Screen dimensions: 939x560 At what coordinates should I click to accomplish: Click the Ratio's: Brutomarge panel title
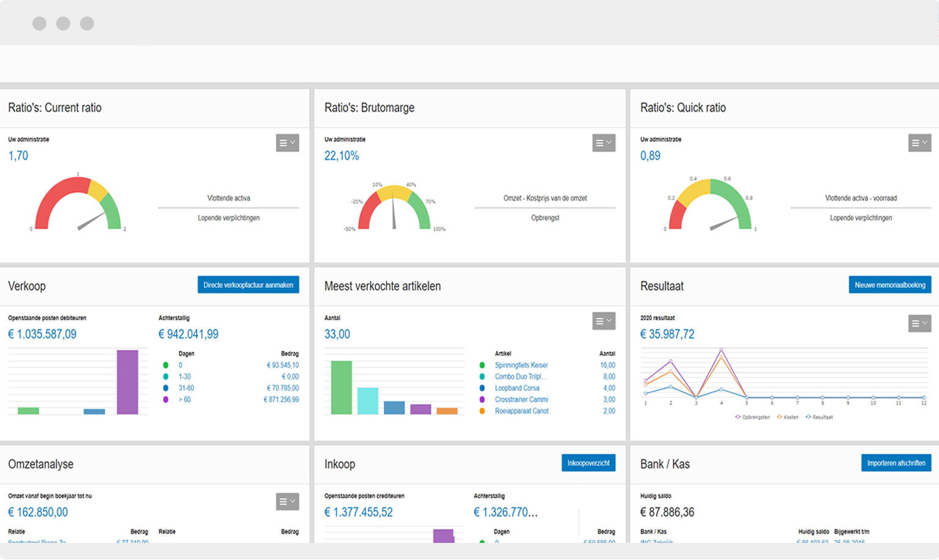coord(369,107)
